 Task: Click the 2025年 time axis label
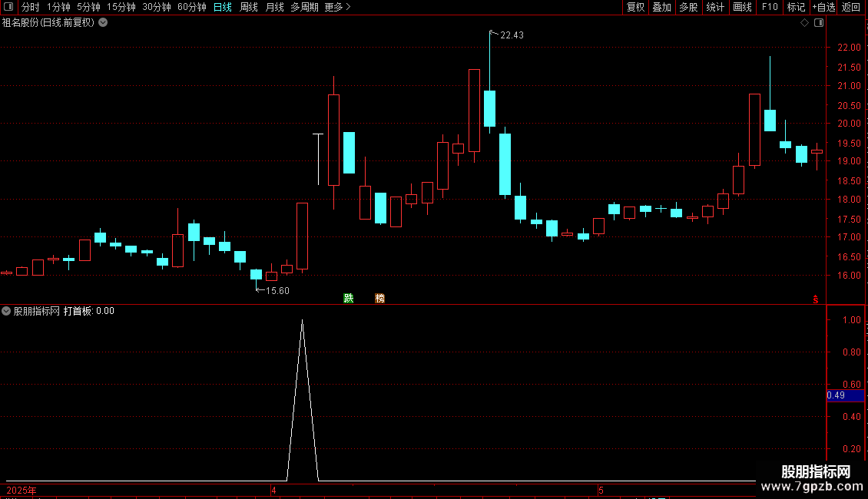(x=22, y=490)
